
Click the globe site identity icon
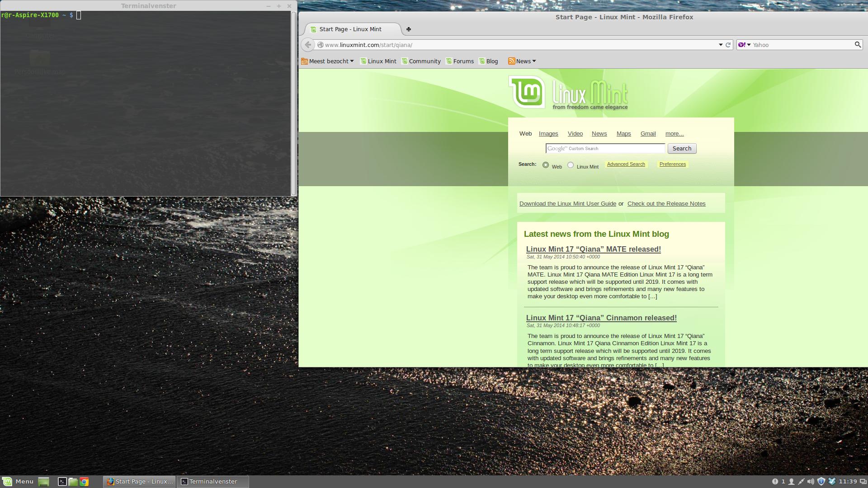point(321,45)
